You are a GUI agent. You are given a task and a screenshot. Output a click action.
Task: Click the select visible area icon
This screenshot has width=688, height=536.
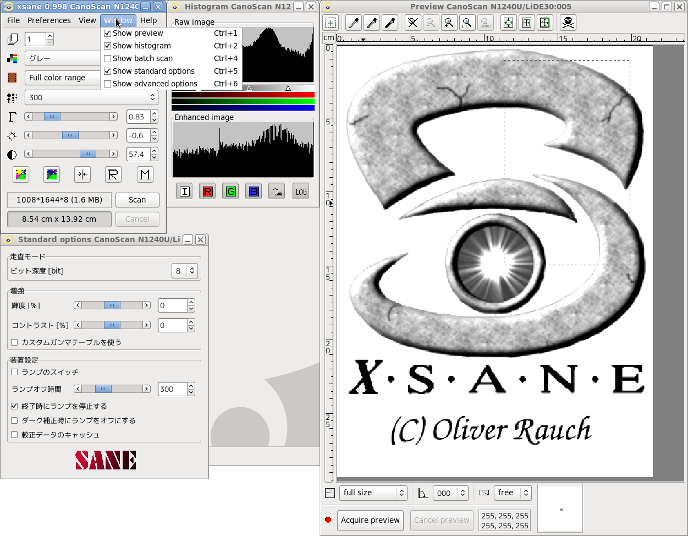[545, 23]
